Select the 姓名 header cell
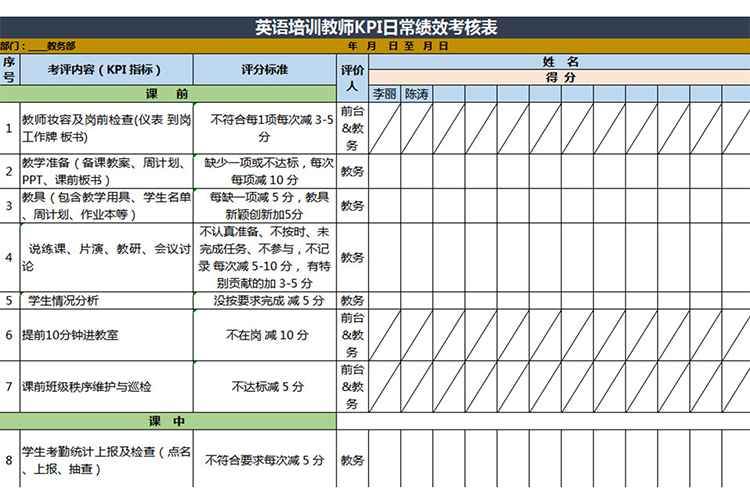This screenshot has height=501, width=750. coord(559,62)
